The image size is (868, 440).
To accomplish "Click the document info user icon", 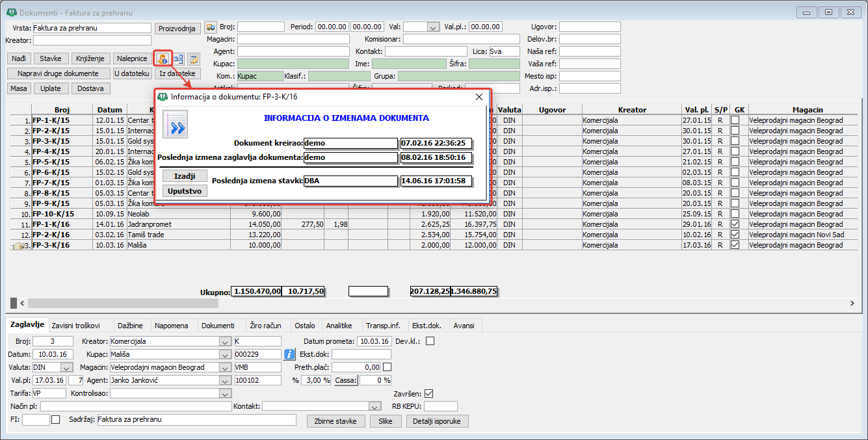I will (163, 58).
